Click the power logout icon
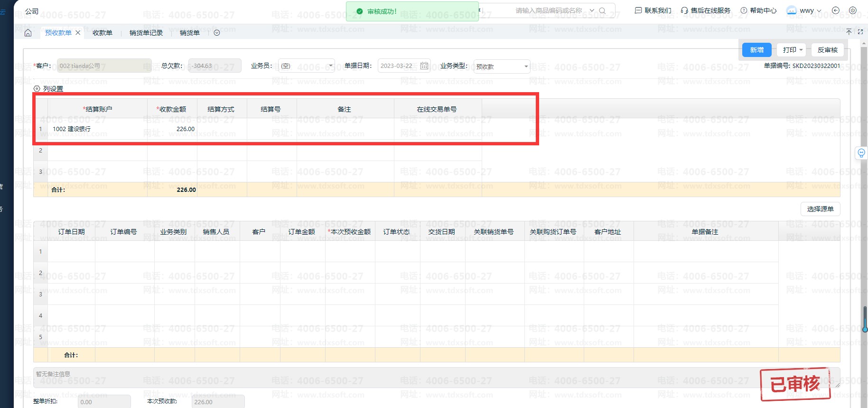Viewport: 868px width, 408px height. [853, 10]
